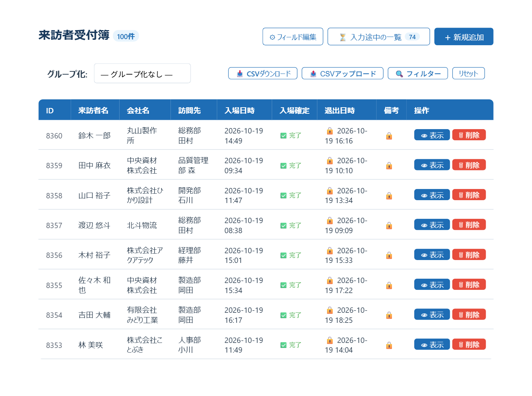Click the 退出日時 lock icon for 林 美咲
The height and width of the screenshot is (396, 532).
pyautogui.click(x=330, y=340)
